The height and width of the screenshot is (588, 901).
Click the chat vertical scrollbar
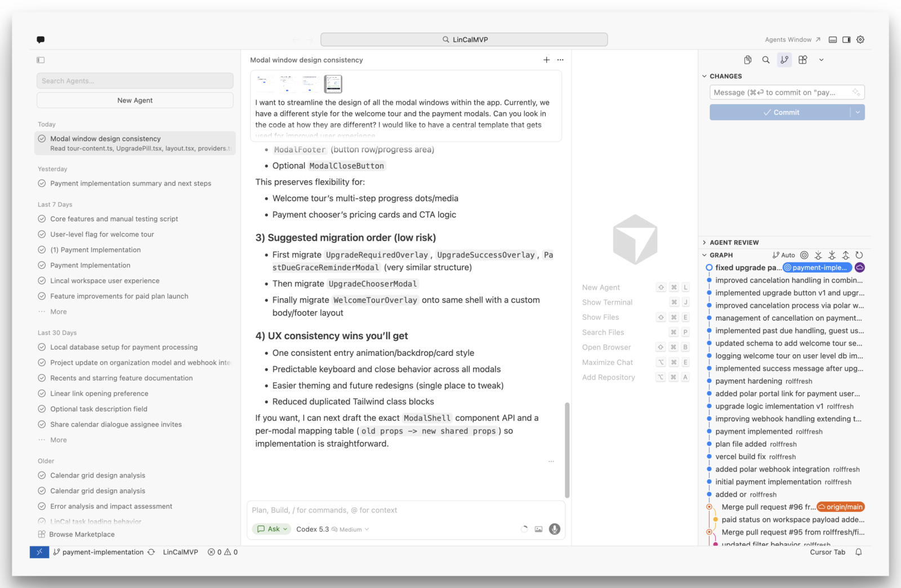point(567,449)
